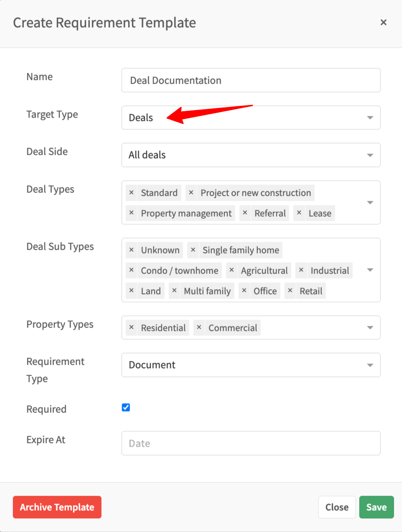Remove the Standard deal type tag
Image resolution: width=402 pixels, height=532 pixels.
132,193
